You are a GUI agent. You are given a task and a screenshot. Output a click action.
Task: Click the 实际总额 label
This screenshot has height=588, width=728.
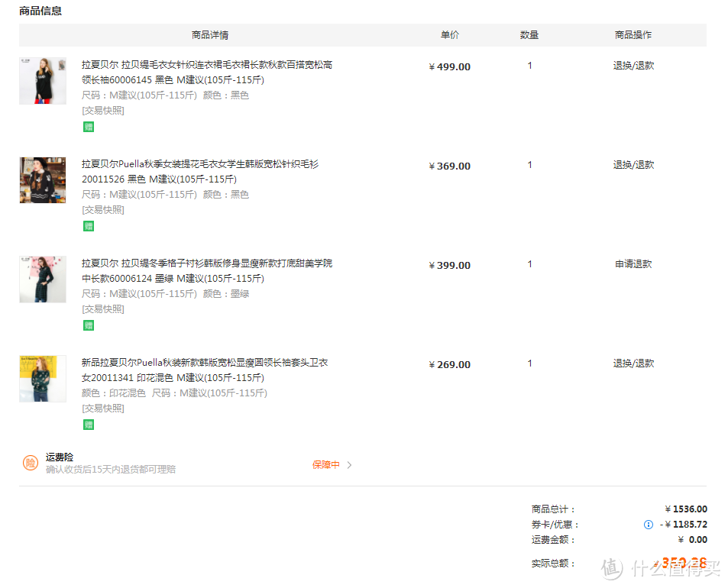(x=553, y=564)
